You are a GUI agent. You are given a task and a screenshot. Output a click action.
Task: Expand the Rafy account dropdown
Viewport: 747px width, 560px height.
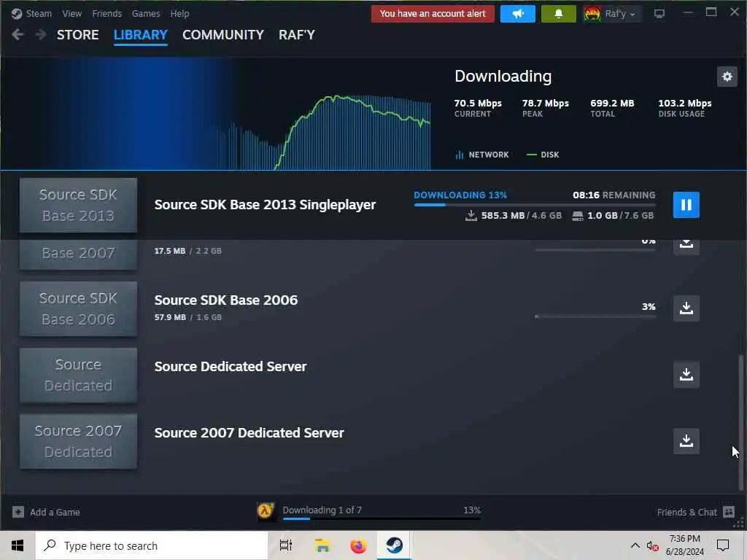(x=612, y=14)
